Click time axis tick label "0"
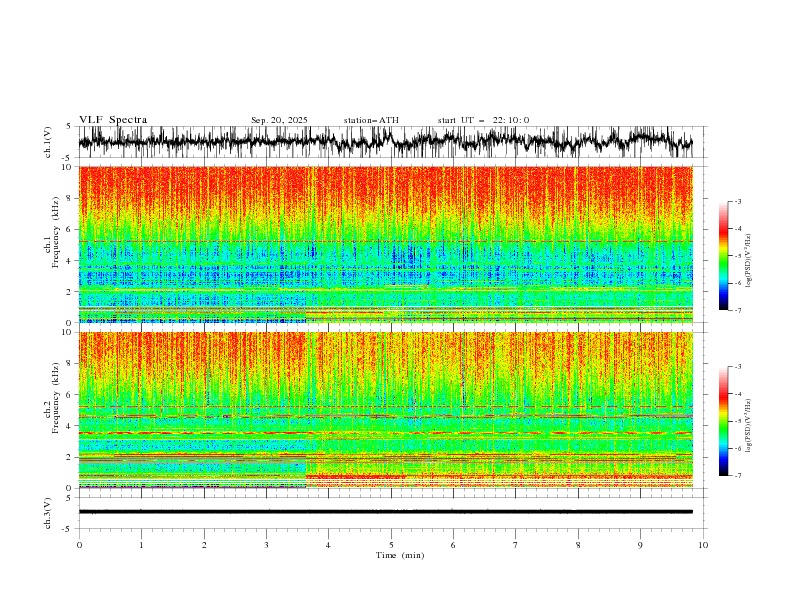792x612 pixels. click(79, 545)
